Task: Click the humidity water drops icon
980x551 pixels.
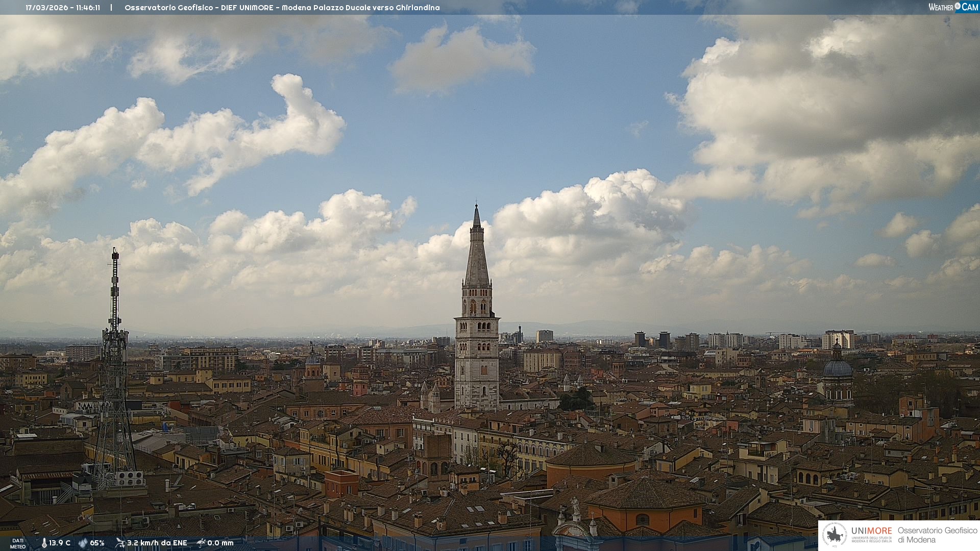Action: [83, 543]
